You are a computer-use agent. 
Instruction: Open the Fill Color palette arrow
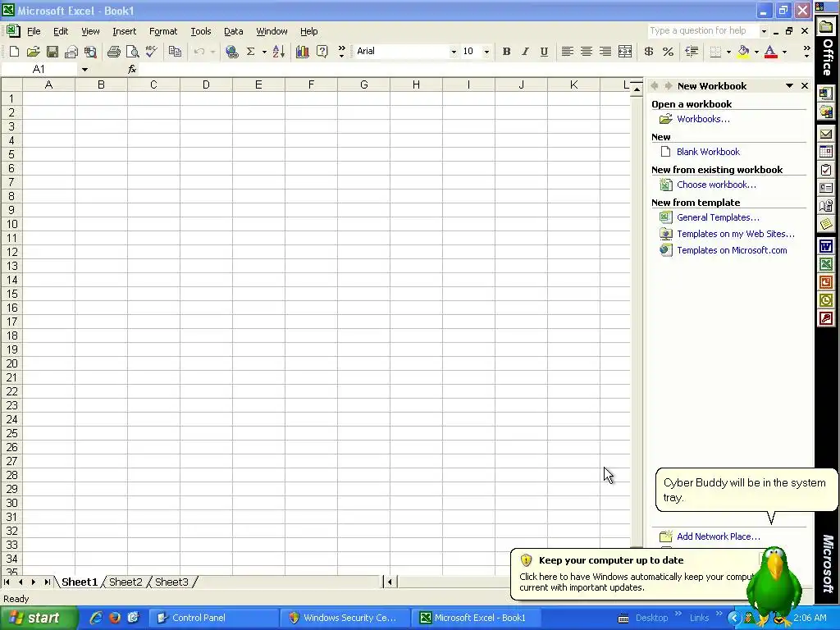pyautogui.click(x=756, y=52)
